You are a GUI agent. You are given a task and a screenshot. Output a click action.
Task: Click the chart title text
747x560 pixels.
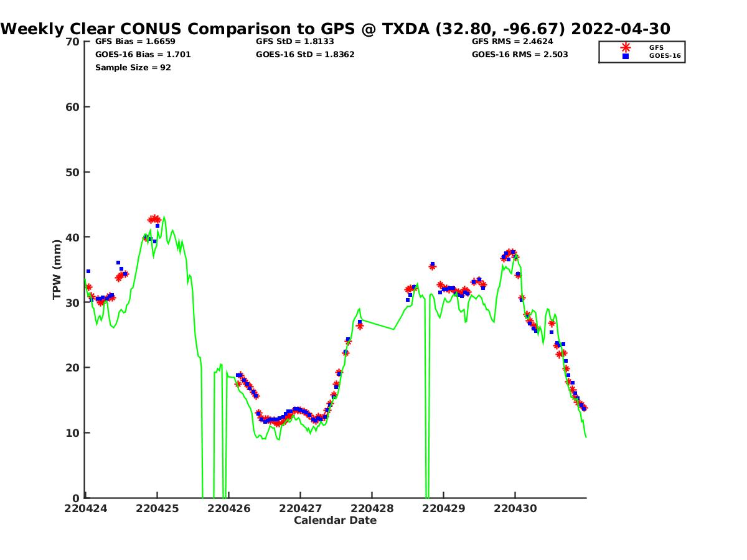point(336,29)
